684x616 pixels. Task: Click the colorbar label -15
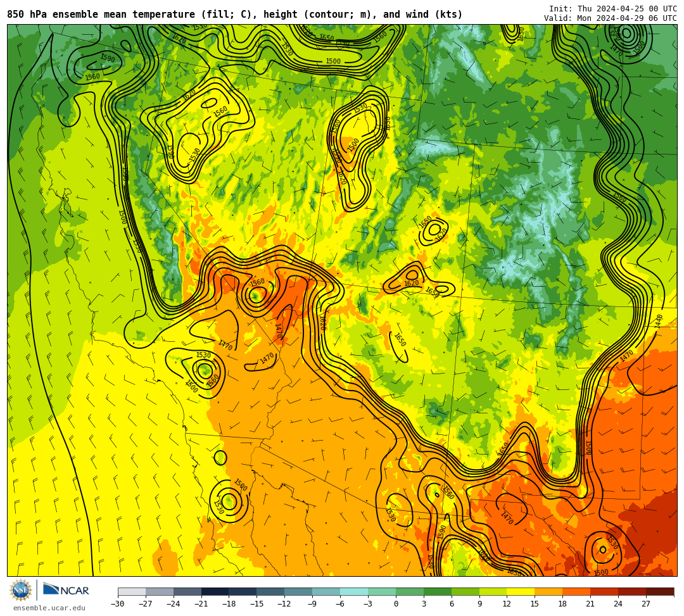pos(256,604)
